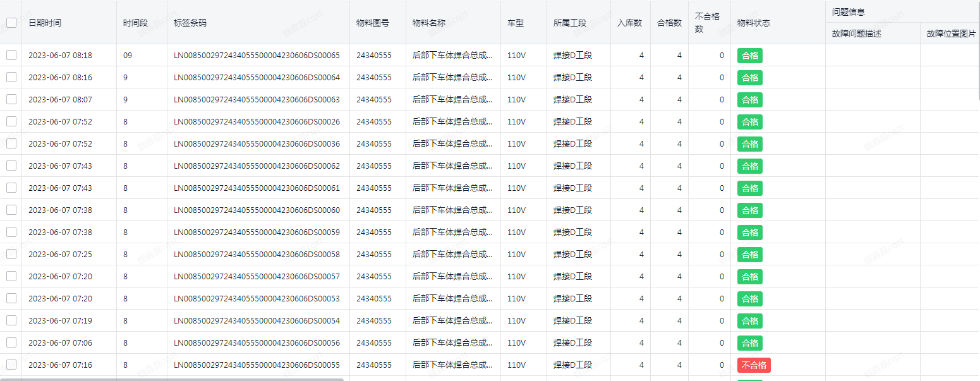This screenshot has width=980, height=381.
Task: Toggle checkbox for the 2023-06-07 07:25 row
Action: 11,254
